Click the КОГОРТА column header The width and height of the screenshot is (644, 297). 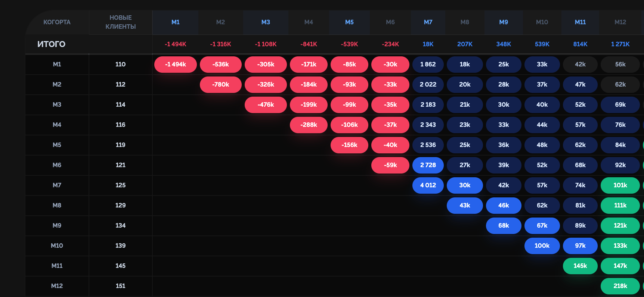point(57,22)
